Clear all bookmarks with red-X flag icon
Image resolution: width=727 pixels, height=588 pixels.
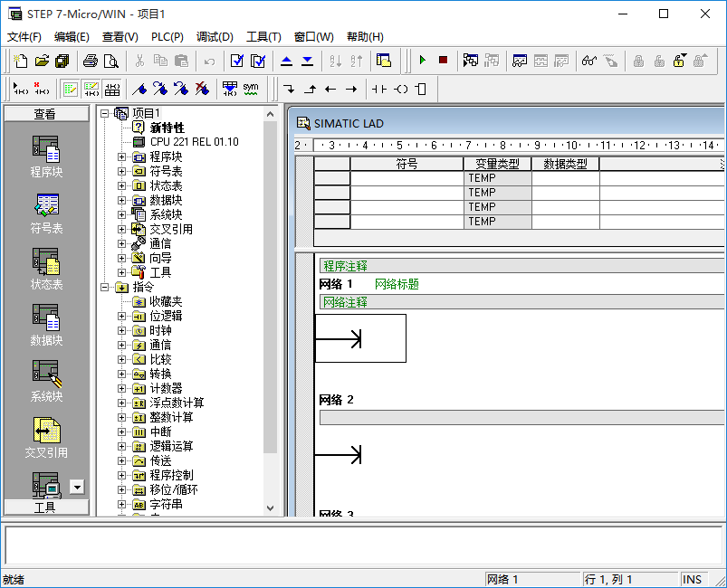click(202, 89)
